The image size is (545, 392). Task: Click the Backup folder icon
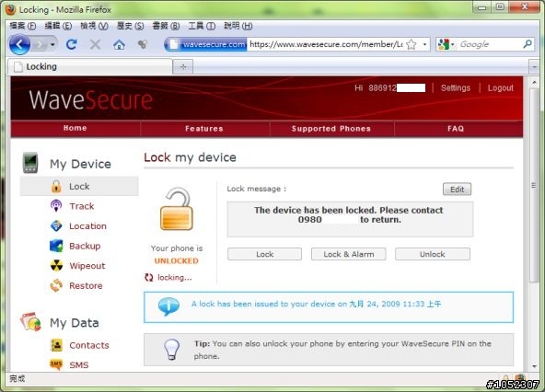click(x=56, y=246)
